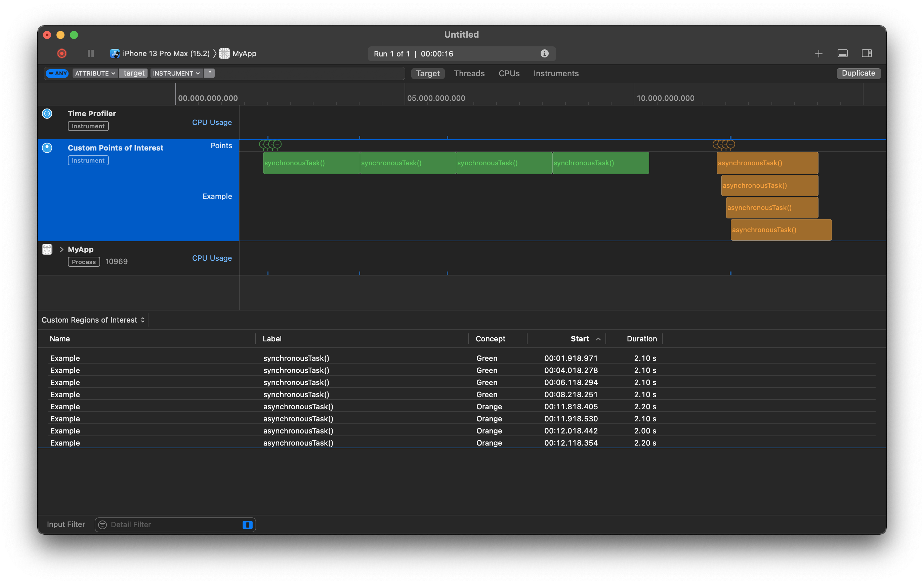Image resolution: width=924 pixels, height=584 pixels.
Task: Click the Detail Filter text field
Action: [x=175, y=525]
